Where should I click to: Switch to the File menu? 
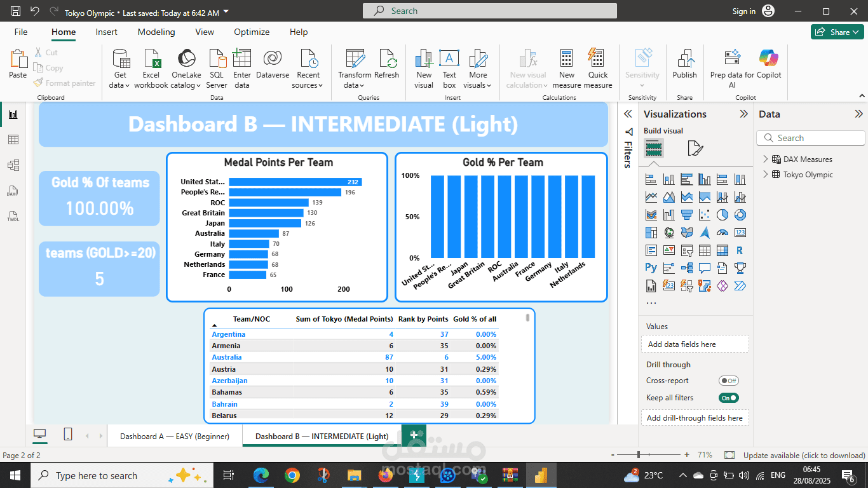coord(21,32)
